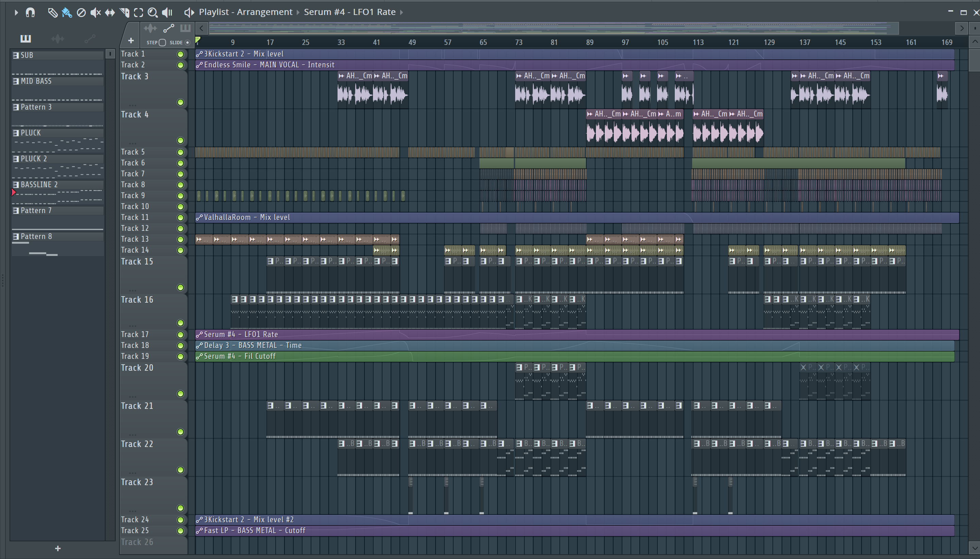Mute Track 3 with green light
980x559 pixels.
tap(180, 102)
